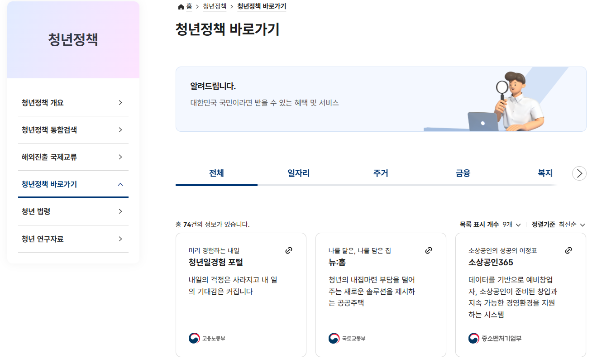Click 청년정책 in the breadcrumb trail
597x364 pixels.
point(215,6)
